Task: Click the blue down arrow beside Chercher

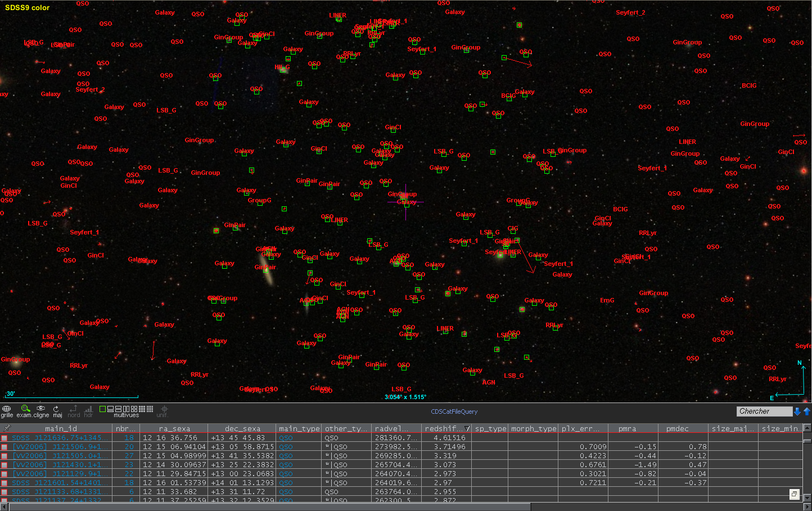Action: click(797, 411)
